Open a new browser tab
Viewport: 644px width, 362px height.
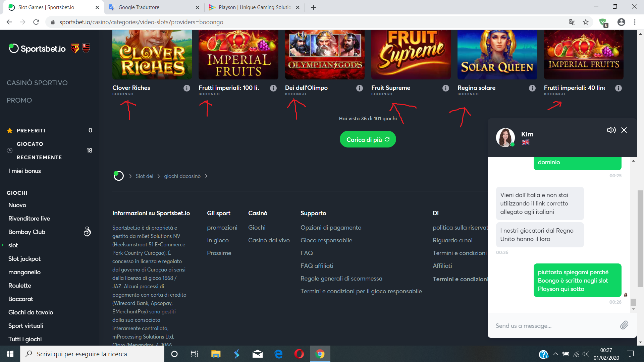coord(314,7)
